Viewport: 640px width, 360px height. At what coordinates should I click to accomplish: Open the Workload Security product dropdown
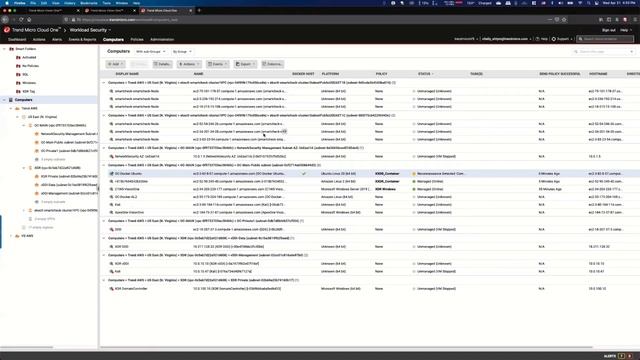90,30
